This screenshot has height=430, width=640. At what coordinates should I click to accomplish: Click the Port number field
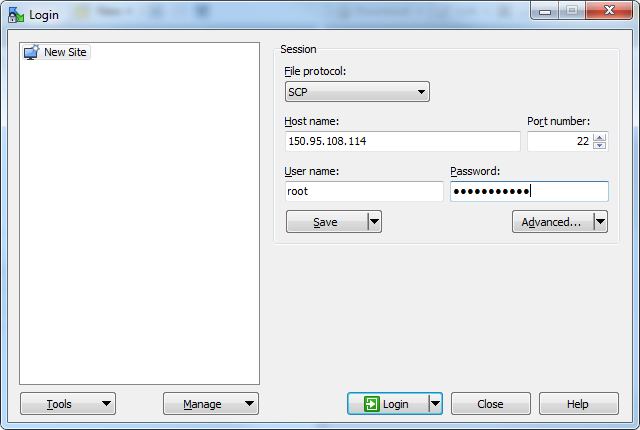coord(560,141)
